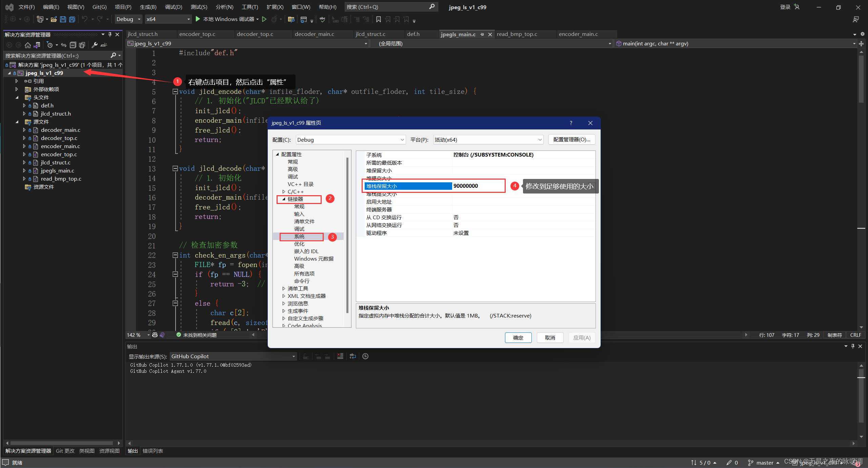Toggle pin on jpegls_main.c tab

(482, 34)
